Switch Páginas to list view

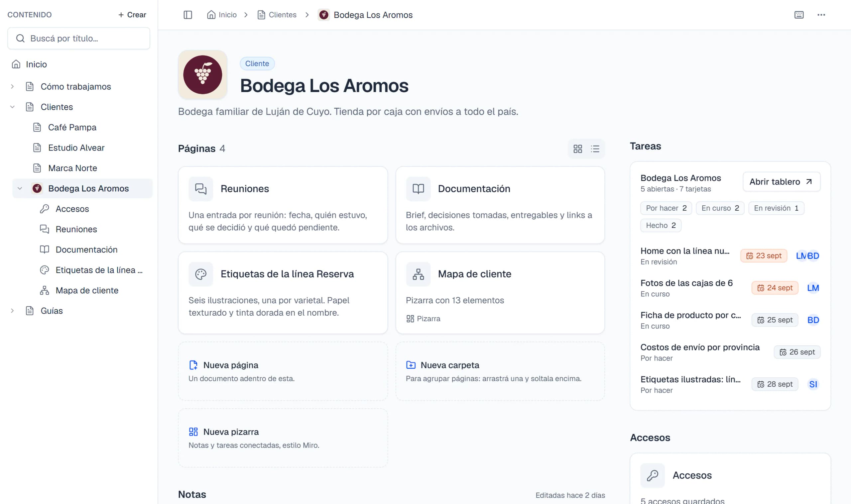point(595,149)
